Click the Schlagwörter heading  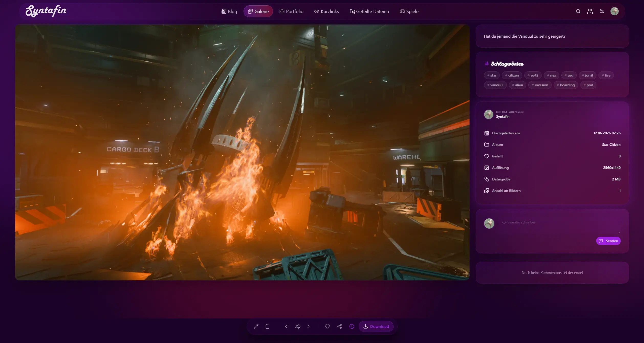[x=507, y=64]
